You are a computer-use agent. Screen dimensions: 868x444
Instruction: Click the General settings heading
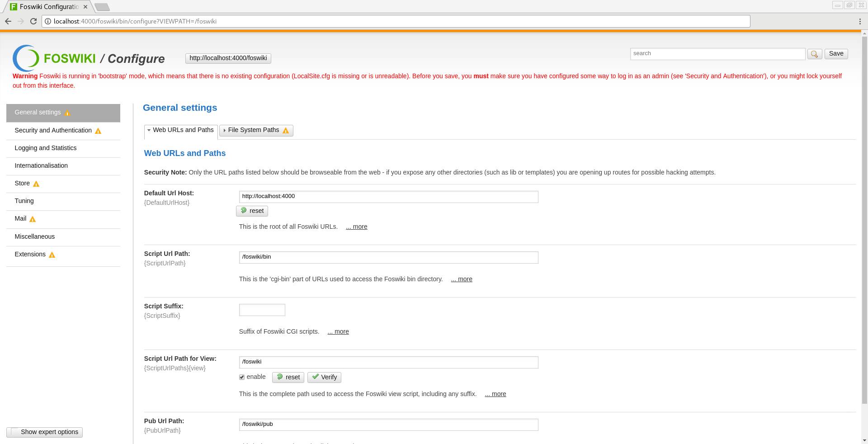tap(180, 108)
